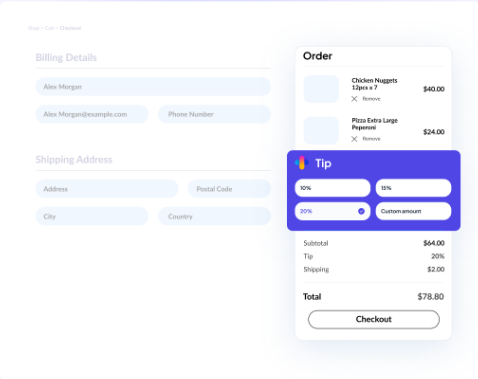Click the checkmark icon in the 20% option
This screenshot has width=478, height=379.
point(361,211)
